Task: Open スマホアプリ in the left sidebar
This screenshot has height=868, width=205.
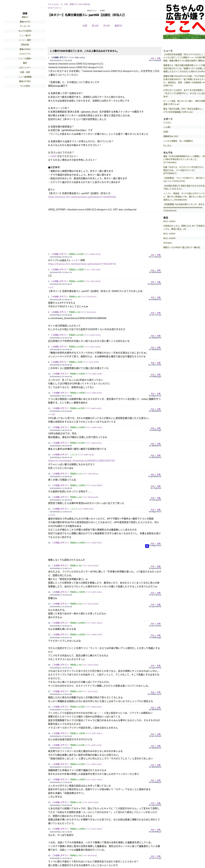Action: point(25,54)
